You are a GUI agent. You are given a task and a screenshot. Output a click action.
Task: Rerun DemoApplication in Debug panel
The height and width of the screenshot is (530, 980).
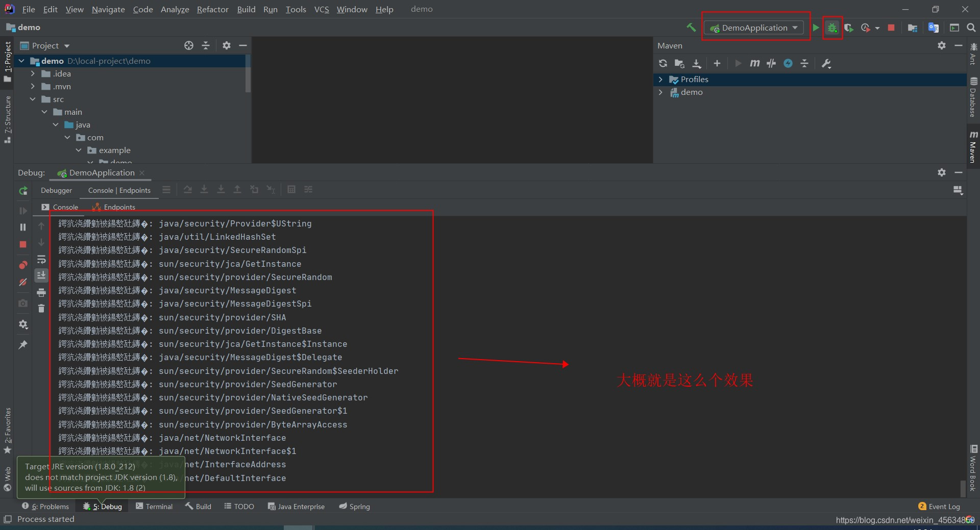click(23, 190)
